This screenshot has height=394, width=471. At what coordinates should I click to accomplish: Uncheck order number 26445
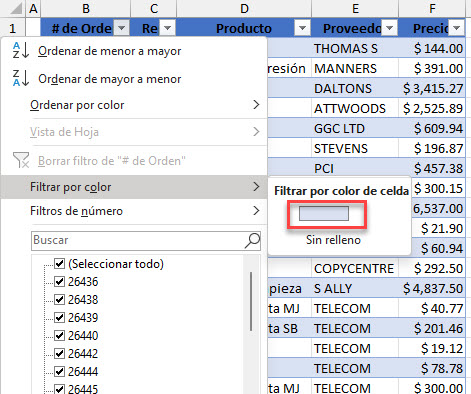pos(59,389)
